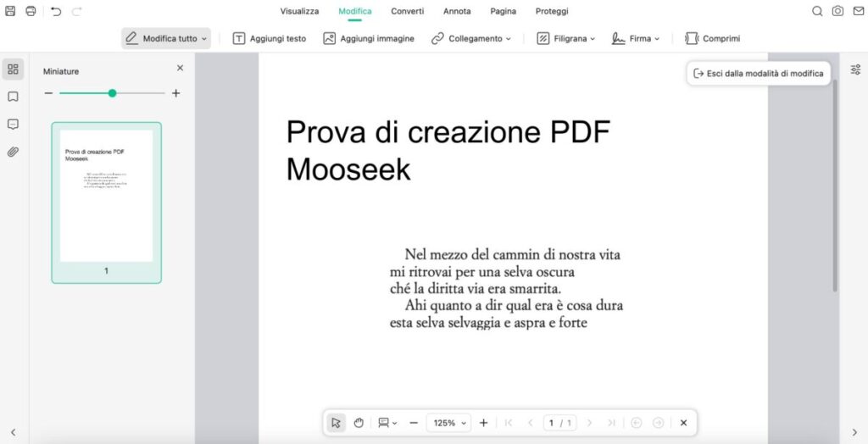Open the Filigrana dropdown
The image size is (868, 444).
click(566, 39)
